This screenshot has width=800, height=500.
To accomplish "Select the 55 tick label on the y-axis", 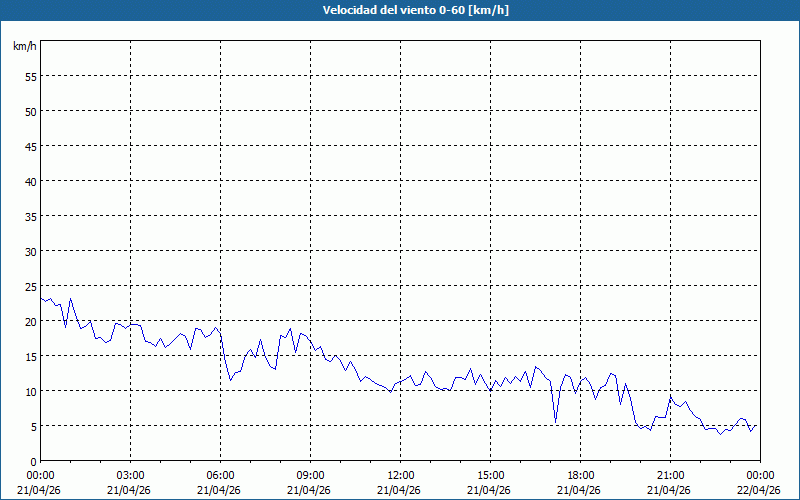I will click(x=30, y=76).
